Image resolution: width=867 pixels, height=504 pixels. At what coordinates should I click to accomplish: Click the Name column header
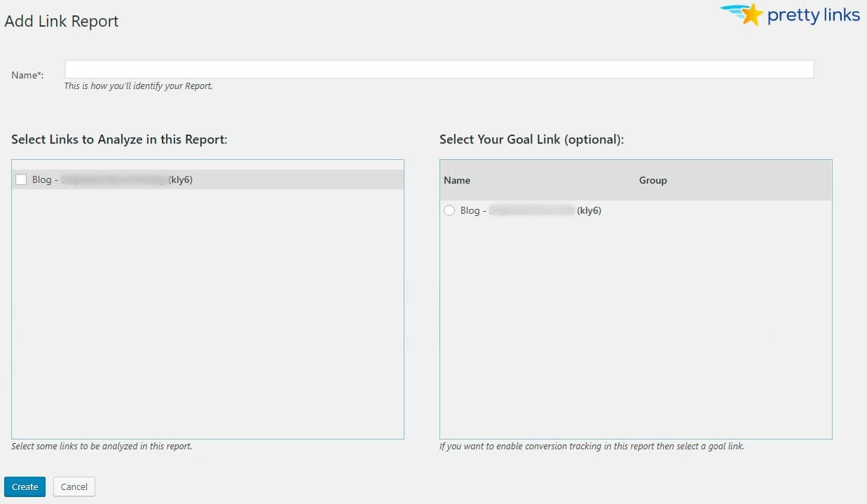pos(456,180)
